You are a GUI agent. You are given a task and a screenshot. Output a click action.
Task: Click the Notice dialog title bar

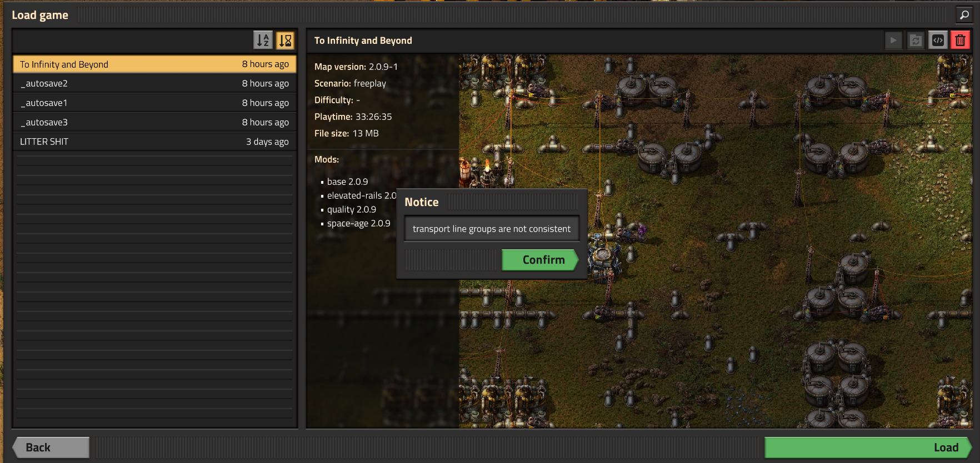(x=492, y=202)
